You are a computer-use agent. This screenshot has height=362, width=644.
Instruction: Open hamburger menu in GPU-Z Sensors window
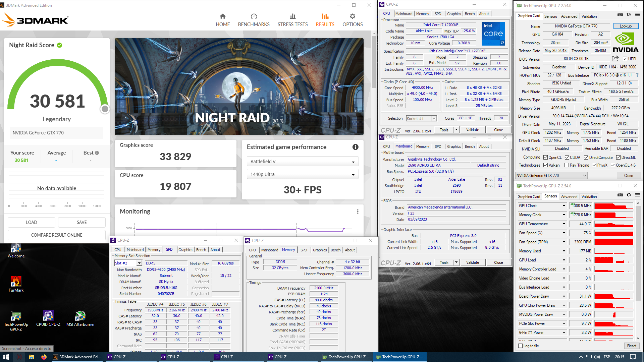pyautogui.click(x=637, y=195)
